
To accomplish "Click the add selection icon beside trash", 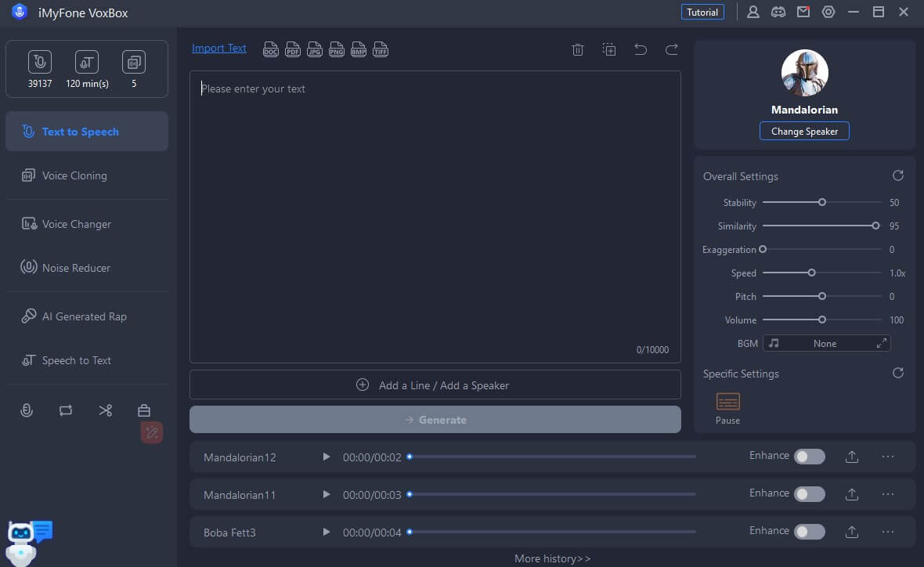I will (x=609, y=49).
